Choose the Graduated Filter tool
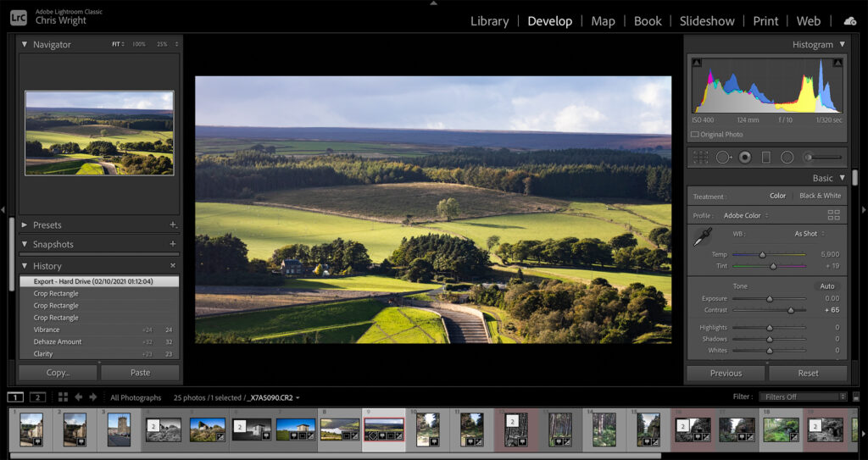This screenshot has height=460, width=868. click(x=766, y=157)
